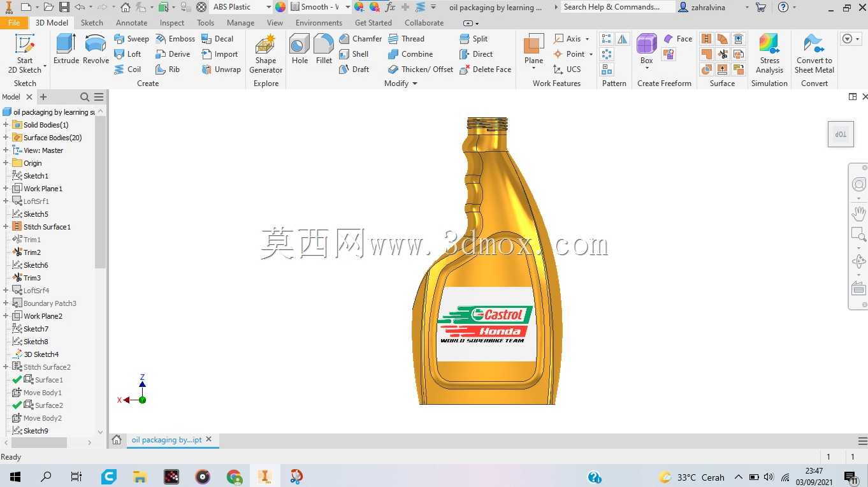
Task: Run Stress Analysis
Action: (769, 54)
